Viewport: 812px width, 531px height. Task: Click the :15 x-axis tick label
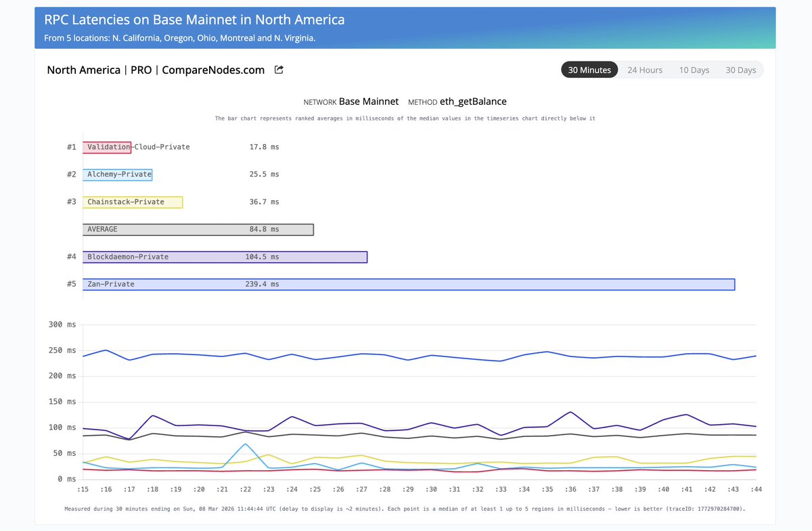83,489
